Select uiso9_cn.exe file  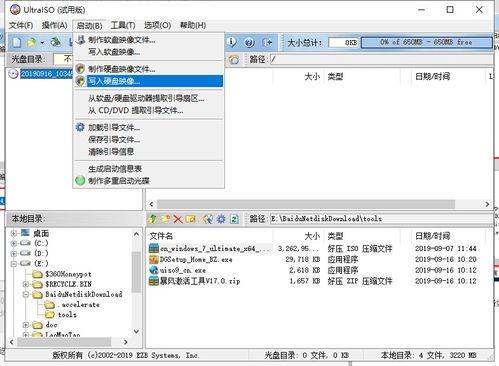click(x=183, y=270)
